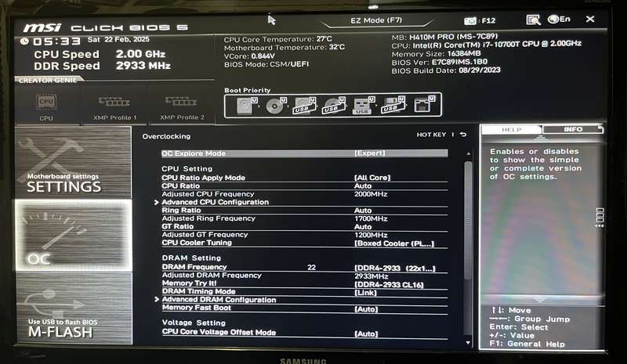Screen dimensions: 627x364
Task: Open Motherboard SETTINGS panel
Action: tap(74, 162)
